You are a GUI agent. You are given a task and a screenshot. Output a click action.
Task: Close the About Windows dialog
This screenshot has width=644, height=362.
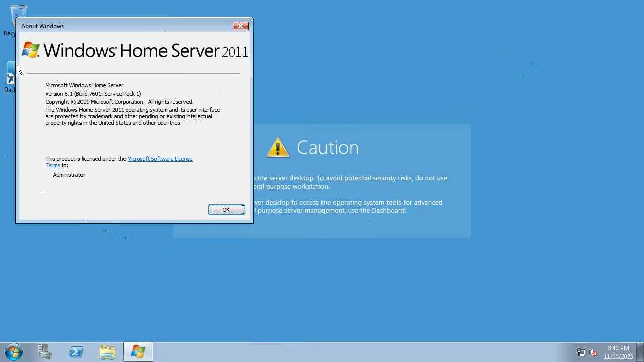tap(240, 26)
